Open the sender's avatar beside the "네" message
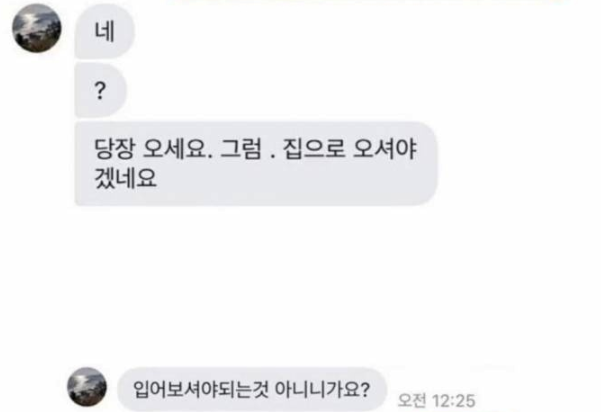The image size is (601, 412). tap(37, 28)
